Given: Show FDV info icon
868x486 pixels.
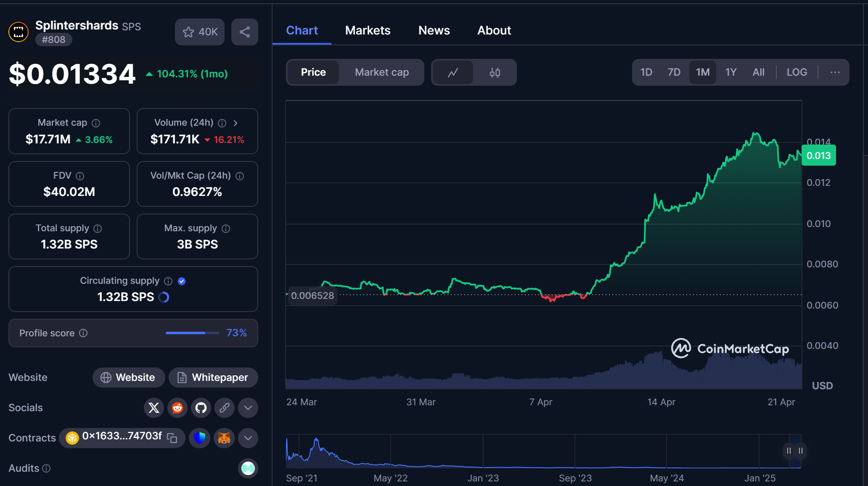Looking at the screenshot, I should [80, 176].
